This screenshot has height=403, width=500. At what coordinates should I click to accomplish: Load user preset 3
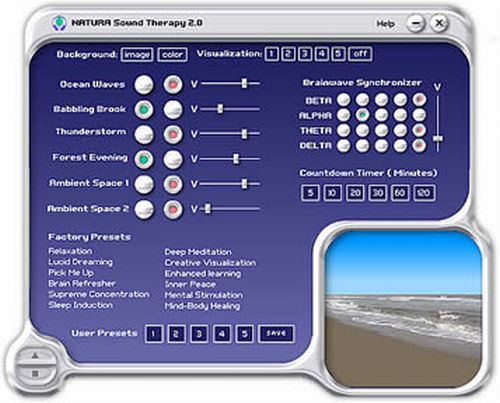[x=199, y=334]
